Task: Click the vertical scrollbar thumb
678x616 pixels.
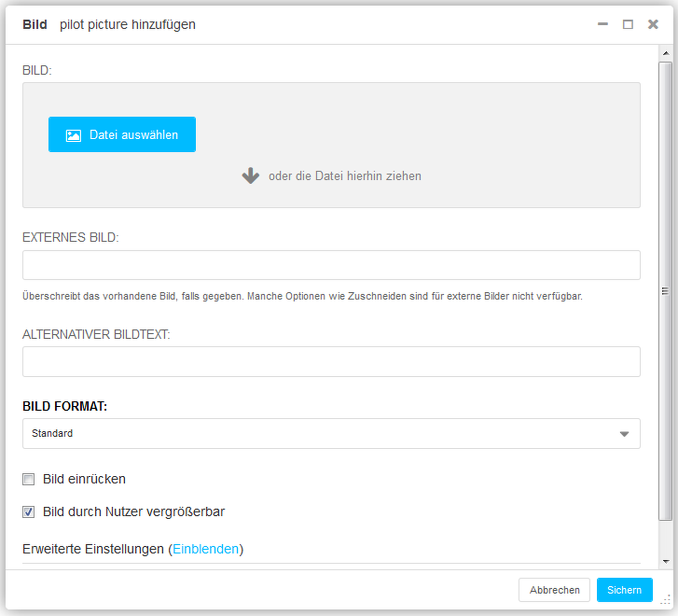Action: click(665, 291)
